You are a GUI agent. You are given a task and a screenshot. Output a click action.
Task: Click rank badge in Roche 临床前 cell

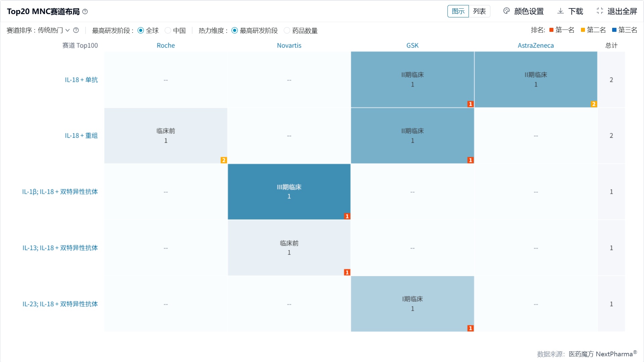[x=224, y=160]
